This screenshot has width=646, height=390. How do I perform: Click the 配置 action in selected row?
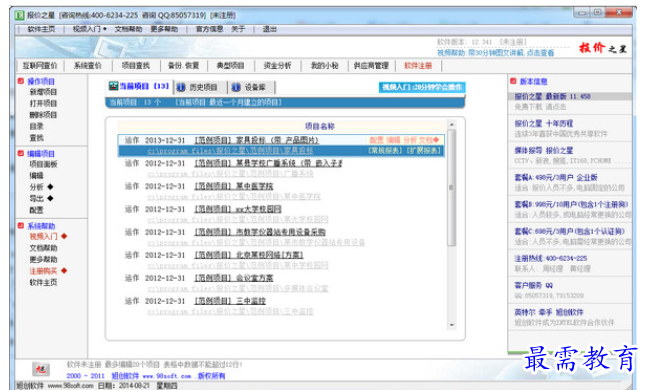(376, 140)
